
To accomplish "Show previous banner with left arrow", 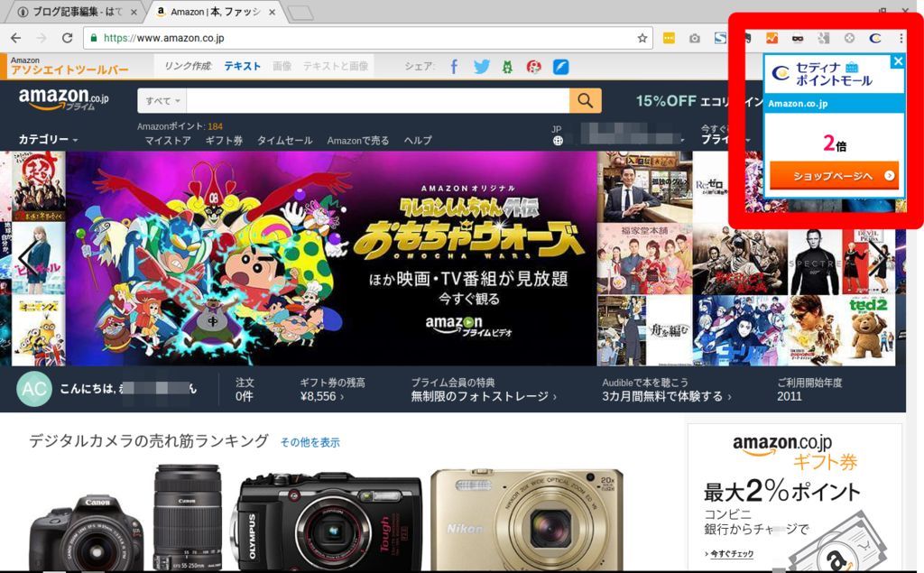I will pyautogui.click(x=26, y=258).
